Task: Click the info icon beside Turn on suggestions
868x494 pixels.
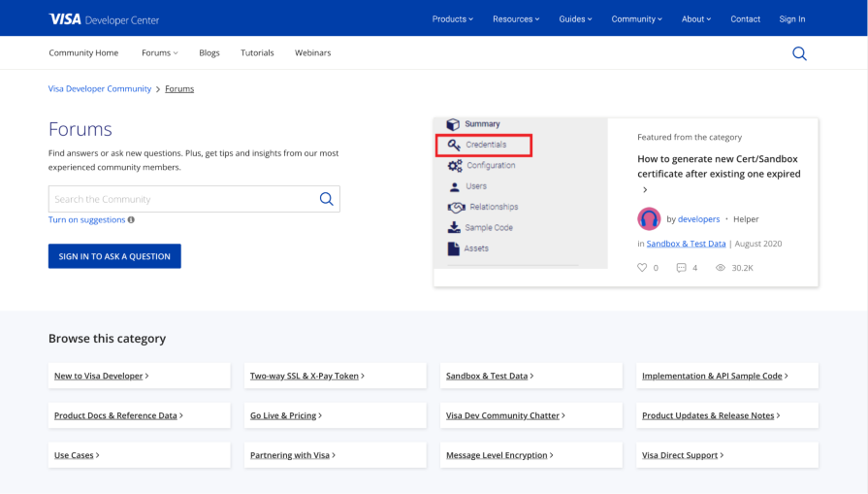Action: pyautogui.click(x=132, y=220)
